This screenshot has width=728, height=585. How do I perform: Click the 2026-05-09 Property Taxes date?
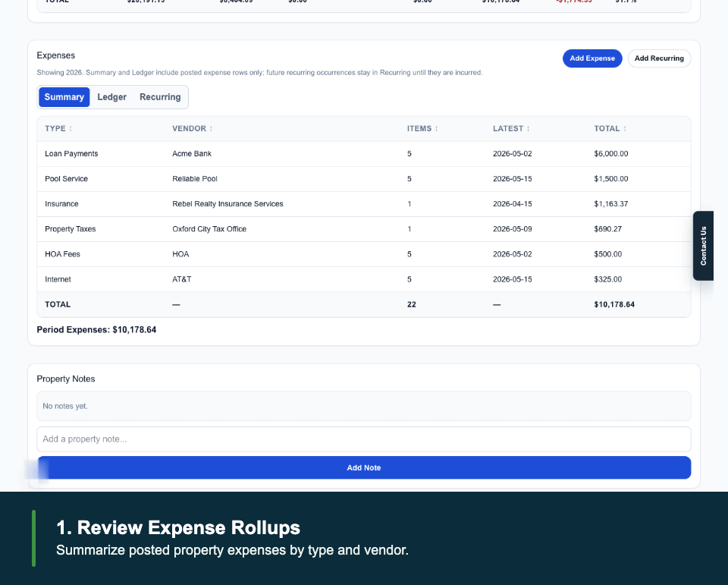[513, 229]
